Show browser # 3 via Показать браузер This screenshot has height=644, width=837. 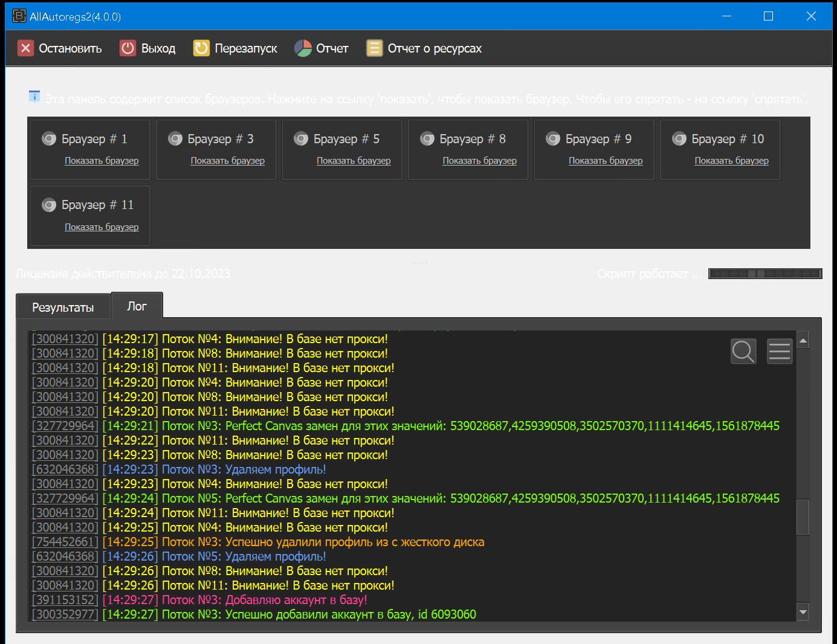[x=227, y=161]
